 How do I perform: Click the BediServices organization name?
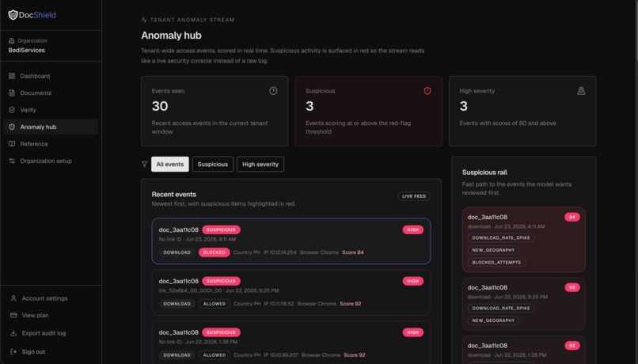(26, 50)
